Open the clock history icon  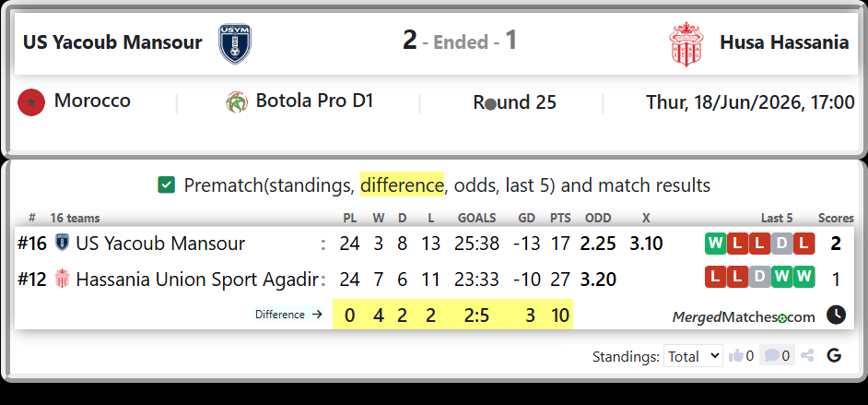(x=836, y=315)
